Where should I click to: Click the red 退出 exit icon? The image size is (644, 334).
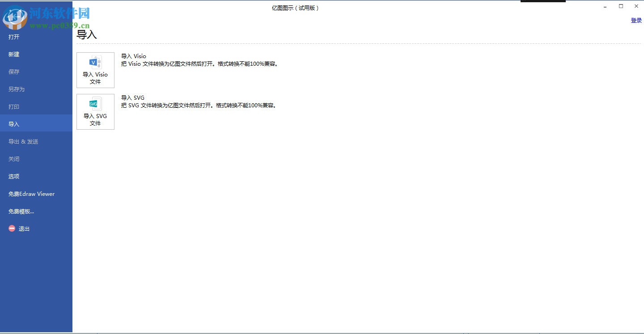[12, 228]
